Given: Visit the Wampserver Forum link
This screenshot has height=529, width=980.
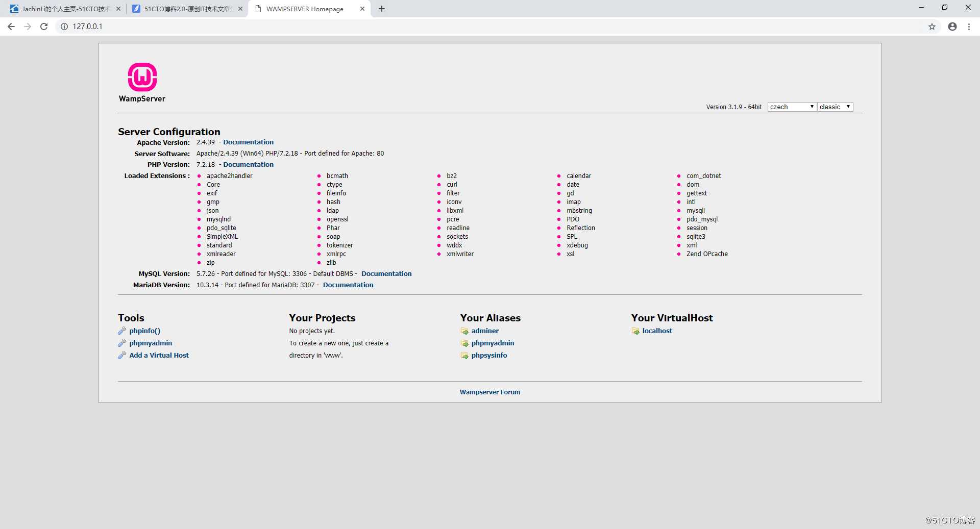Looking at the screenshot, I should click(489, 392).
